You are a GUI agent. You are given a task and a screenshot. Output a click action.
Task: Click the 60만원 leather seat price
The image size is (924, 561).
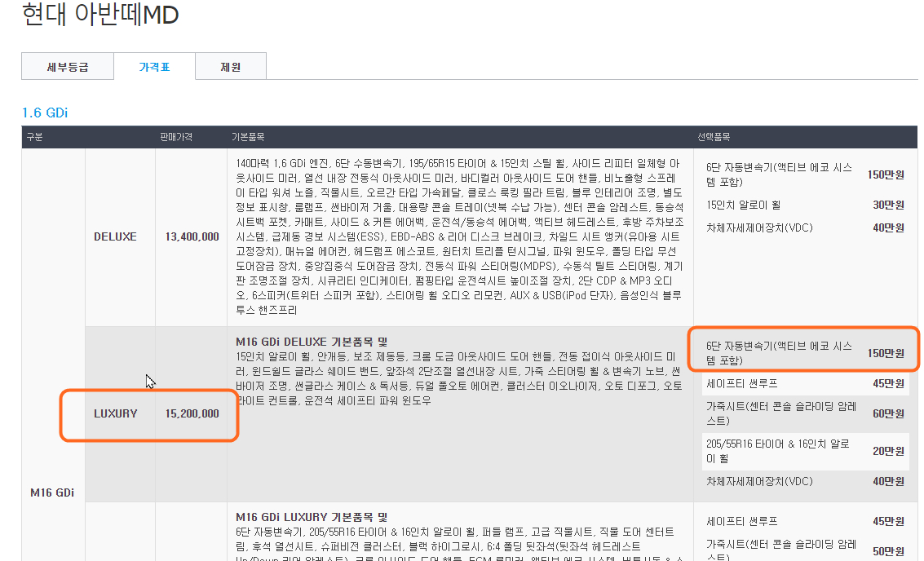pyautogui.click(x=889, y=413)
